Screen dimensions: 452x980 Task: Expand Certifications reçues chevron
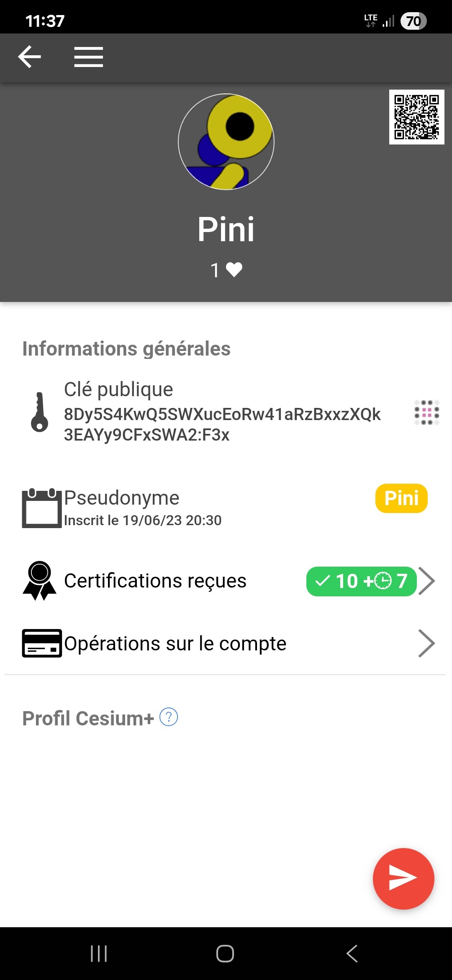[427, 581]
